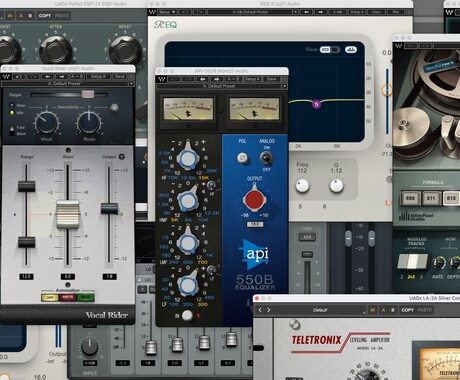The width and height of the screenshot is (460, 380).
Task: Toggle the HF shelf switch on API 550B
Action: click(x=211, y=185)
